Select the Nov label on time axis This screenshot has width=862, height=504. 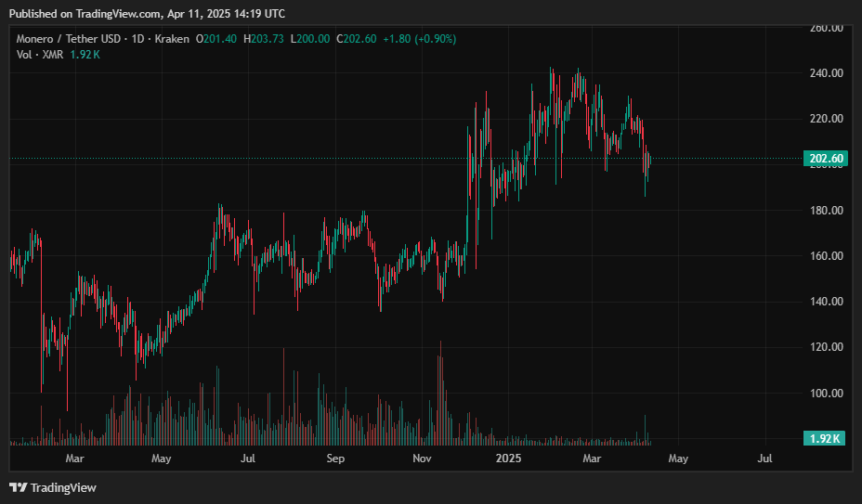(422, 459)
